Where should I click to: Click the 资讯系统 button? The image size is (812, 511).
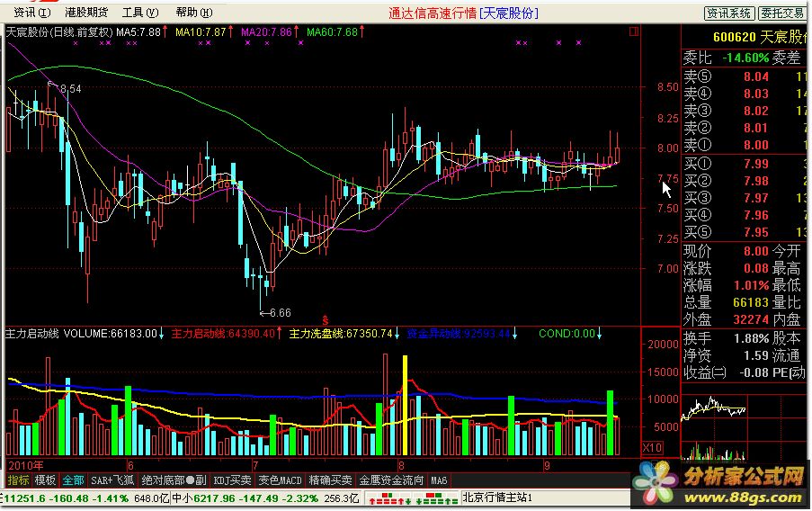click(729, 13)
